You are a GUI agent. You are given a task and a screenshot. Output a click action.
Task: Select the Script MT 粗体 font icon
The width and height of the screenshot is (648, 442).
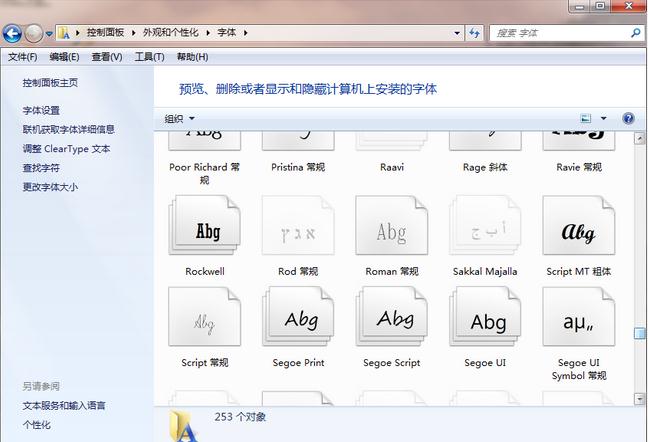coord(579,225)
